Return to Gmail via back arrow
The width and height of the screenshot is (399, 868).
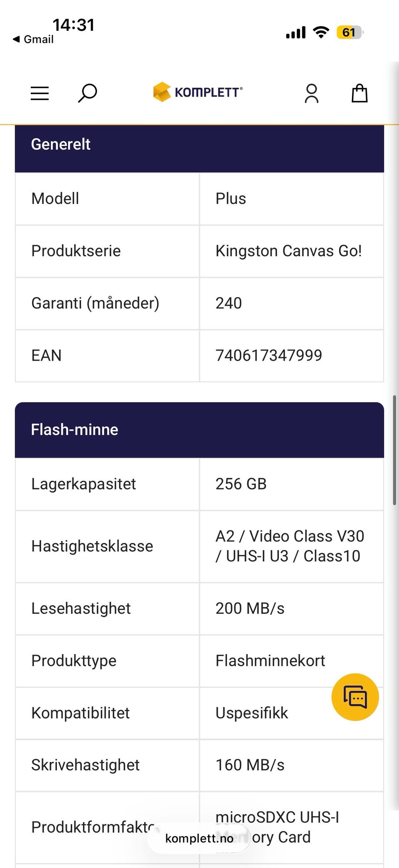33,40
